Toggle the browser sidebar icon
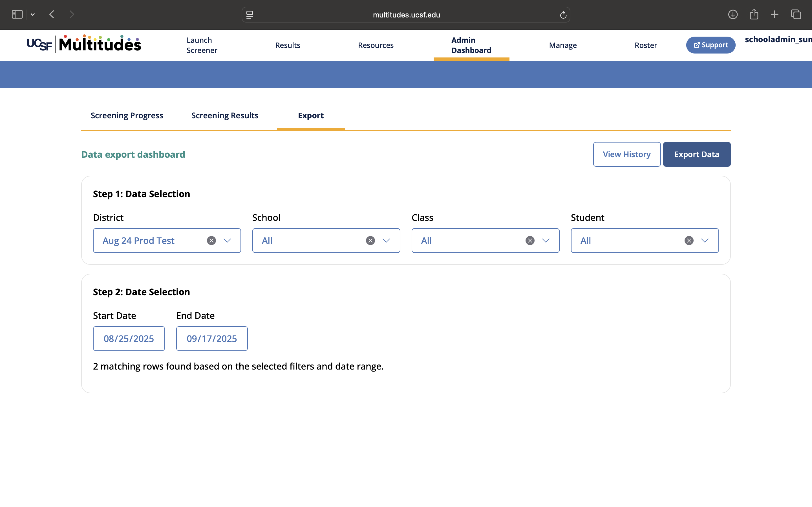 (17, 14)
